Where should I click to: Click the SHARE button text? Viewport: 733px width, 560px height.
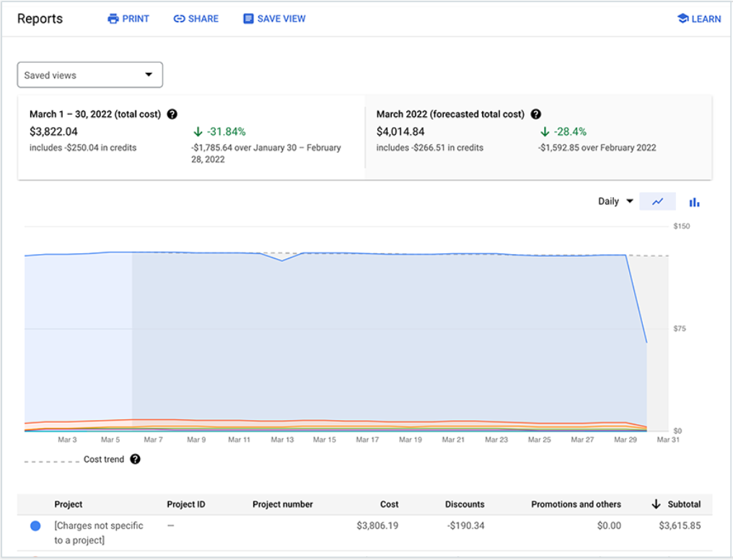pos(203,19)
